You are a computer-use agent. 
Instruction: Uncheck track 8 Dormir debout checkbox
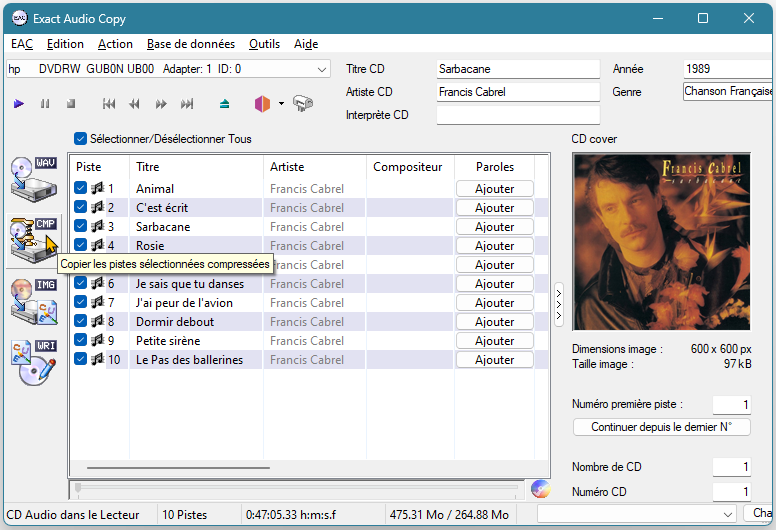81,321
